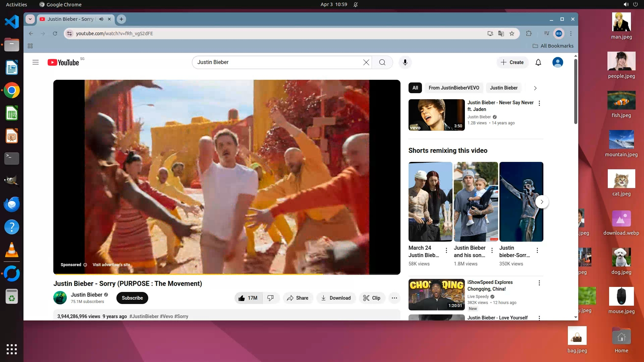Bookmark this page with star icon

pyautogui.click(x=512, y=34)
